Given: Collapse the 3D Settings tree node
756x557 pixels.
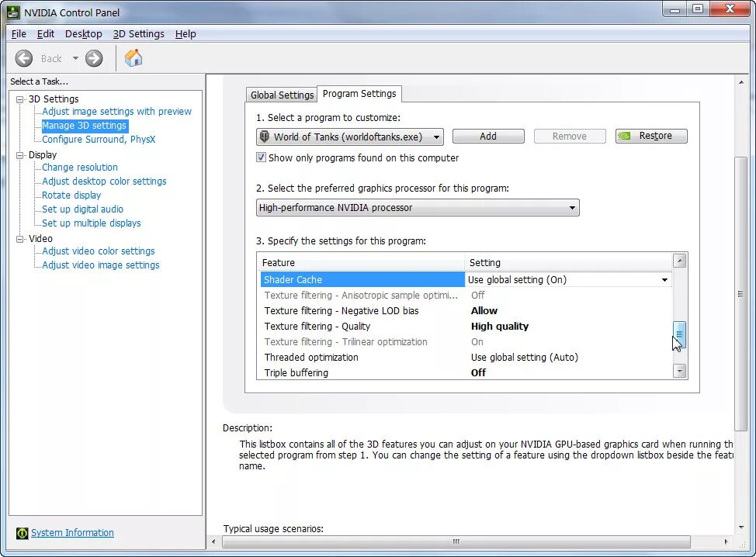Looking at the screenshot, I should 19,99.
